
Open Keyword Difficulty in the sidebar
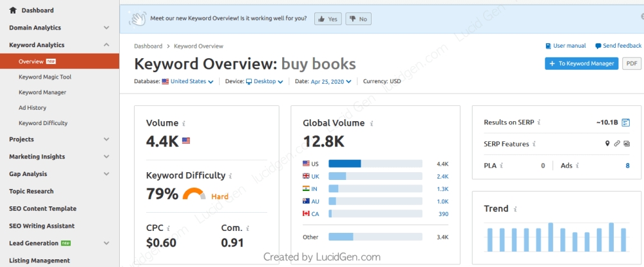[43, 123]
